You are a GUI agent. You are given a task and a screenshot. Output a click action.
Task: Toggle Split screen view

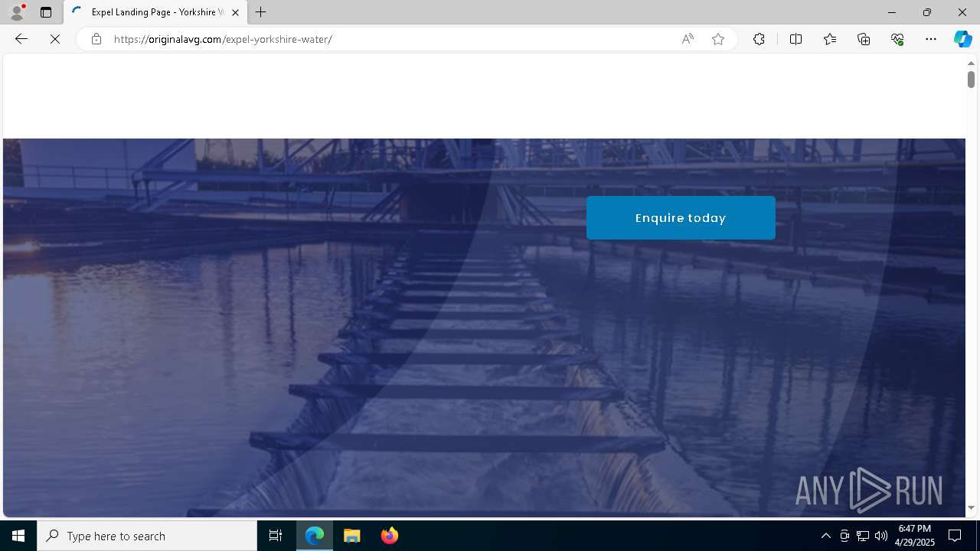(x=795, y=39)
